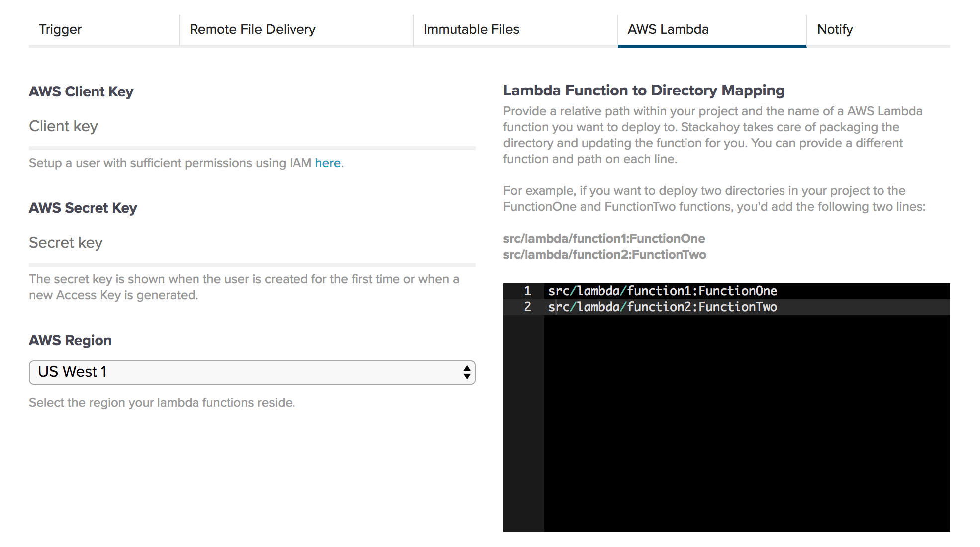Click line number 1 in editor gutter
Screen dimensions: 980x547
tap(527, 291)
